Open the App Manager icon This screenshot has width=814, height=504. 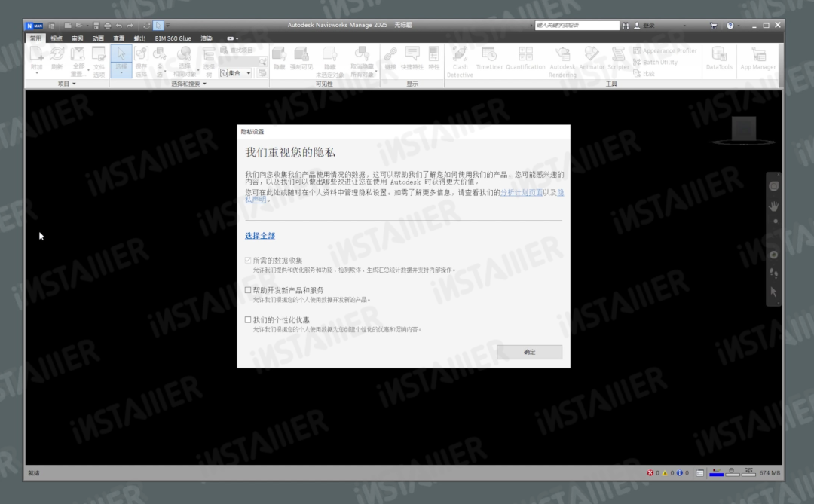point(758,53)
